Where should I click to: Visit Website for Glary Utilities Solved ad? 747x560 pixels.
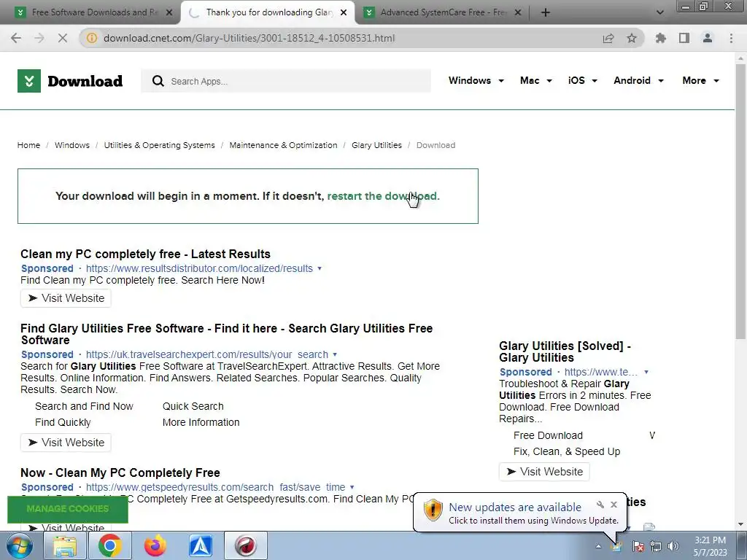(x=544, y=472)
